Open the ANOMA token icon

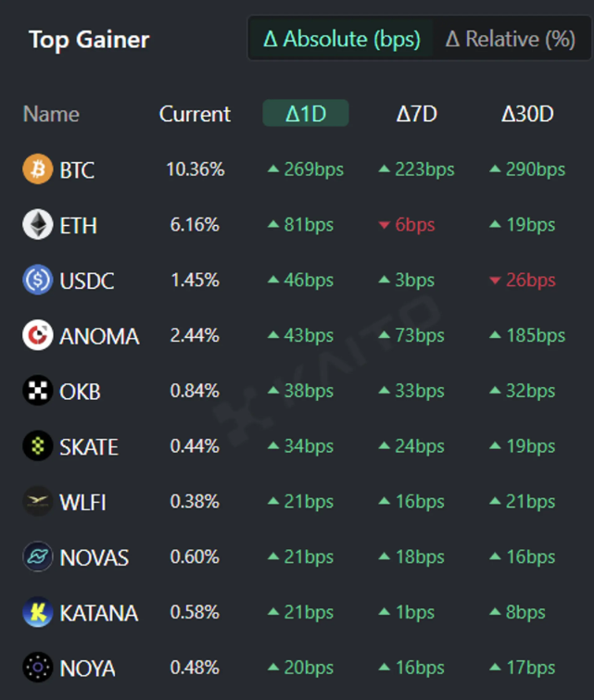coord(38,335)
